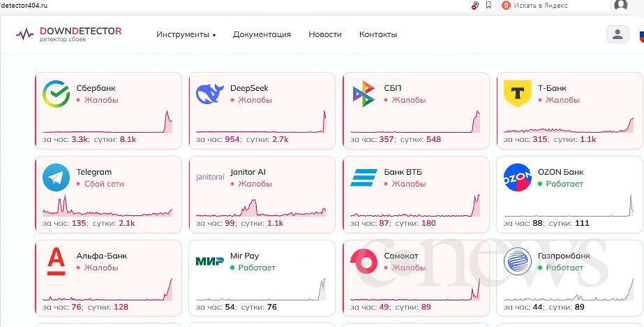Click the browser bookmark icon
The width and height of the screenshot is (644, 327).
click(x=488, y=6)
